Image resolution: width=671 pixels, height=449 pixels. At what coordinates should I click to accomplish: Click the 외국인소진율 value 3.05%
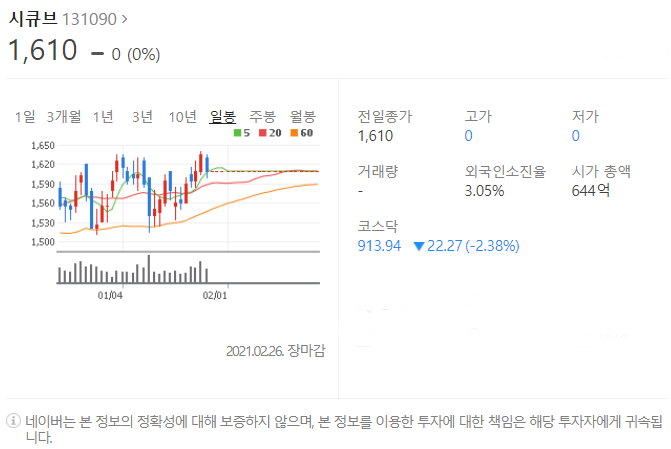coord(484,190)
